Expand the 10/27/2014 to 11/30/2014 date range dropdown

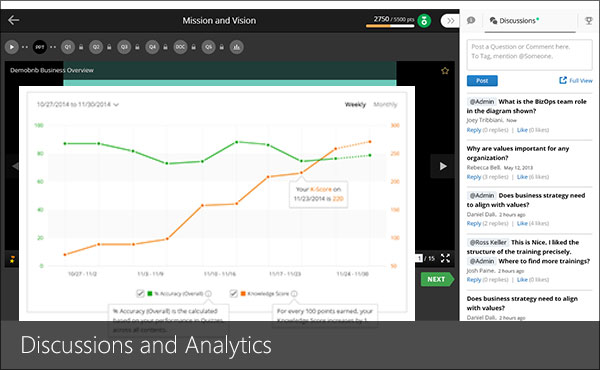[78, 104]
